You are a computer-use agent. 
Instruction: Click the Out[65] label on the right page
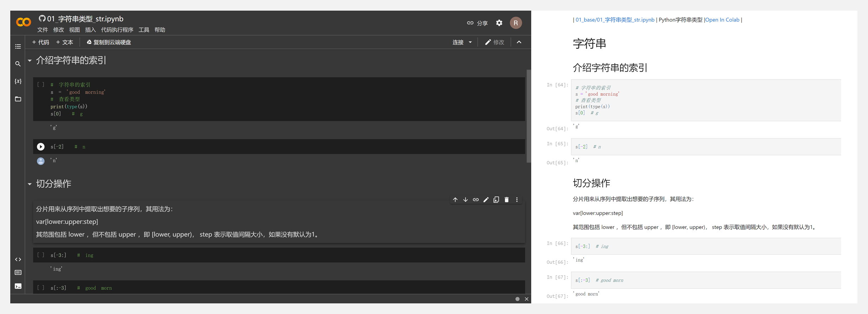557,163
